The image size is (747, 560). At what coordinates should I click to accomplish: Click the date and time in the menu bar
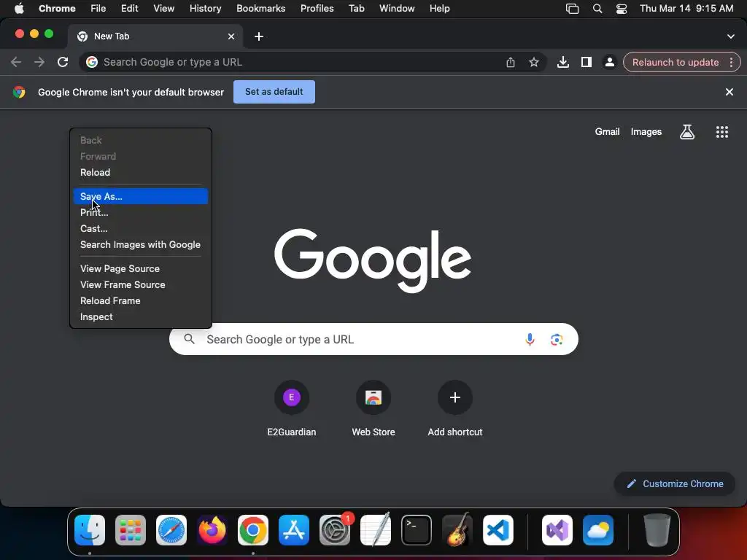click(x=686, y=8)
